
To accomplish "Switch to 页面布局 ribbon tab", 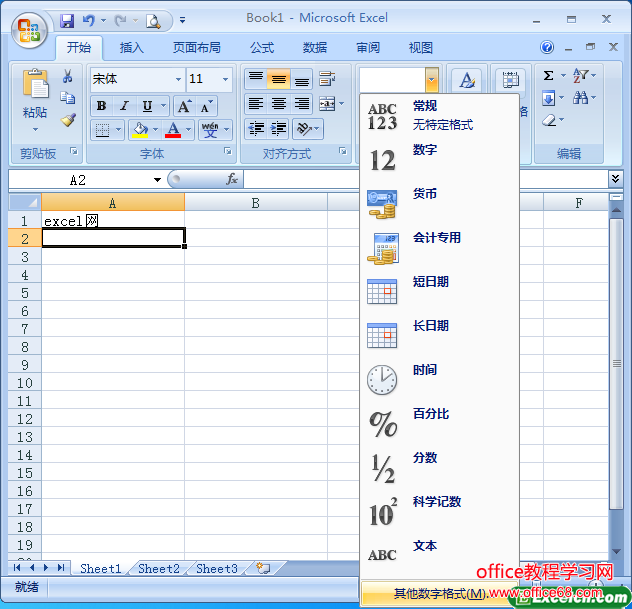I will click(x=197, y=48).
